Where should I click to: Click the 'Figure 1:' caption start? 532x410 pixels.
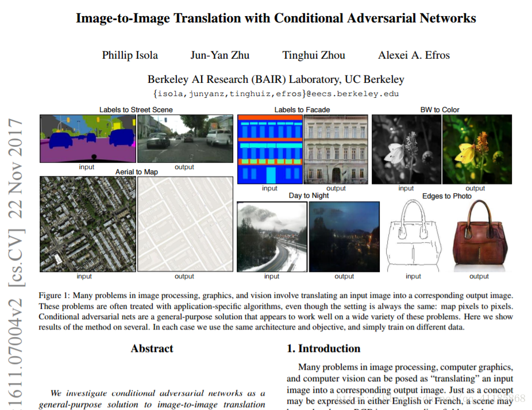point(54,296)
